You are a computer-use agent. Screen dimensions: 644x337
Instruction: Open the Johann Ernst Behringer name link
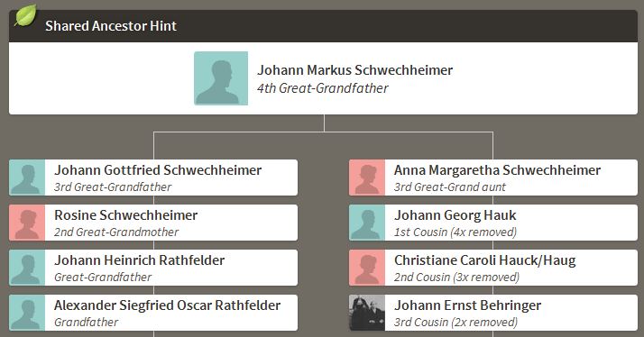coord(468,305)
